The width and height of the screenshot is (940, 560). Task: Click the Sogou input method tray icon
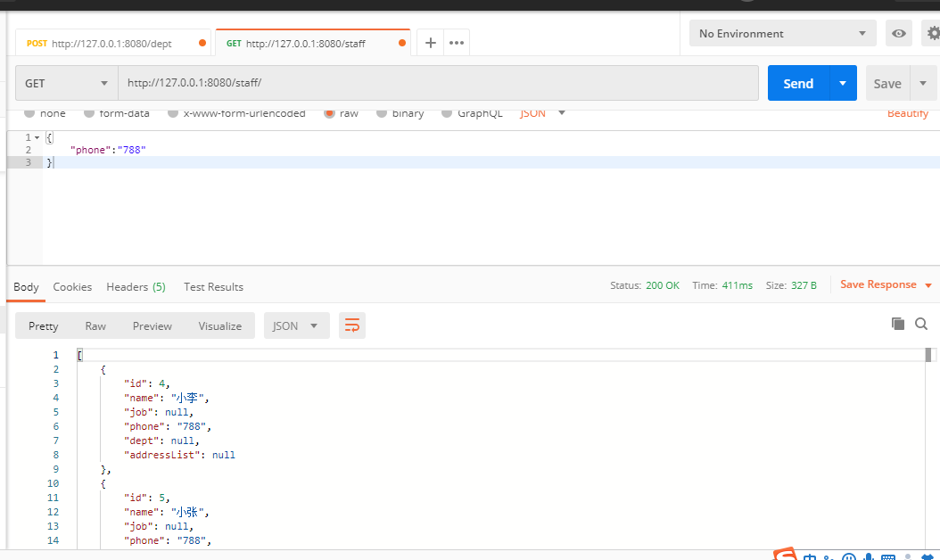click(x=785, y=554)
